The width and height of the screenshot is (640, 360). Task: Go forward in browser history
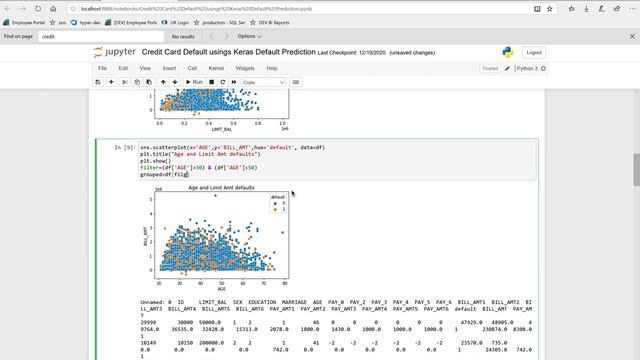pyautogui.click(x=23, y=9)
